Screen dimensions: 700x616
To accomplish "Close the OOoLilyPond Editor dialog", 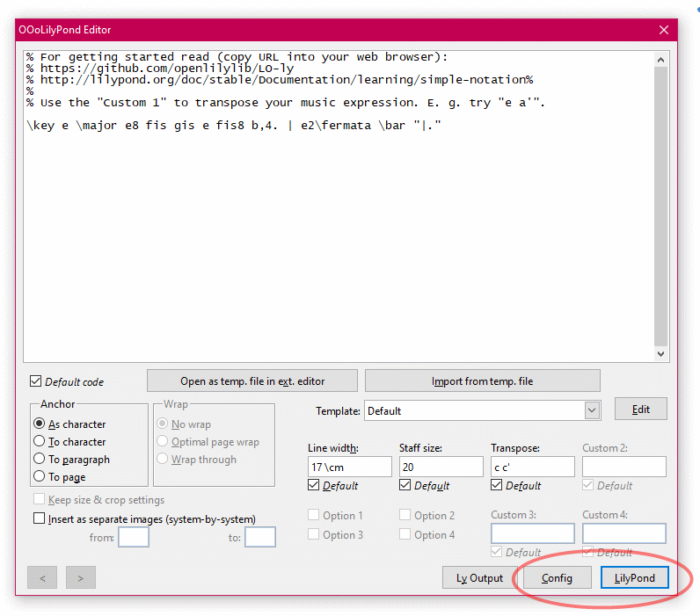I will point(663,30).
